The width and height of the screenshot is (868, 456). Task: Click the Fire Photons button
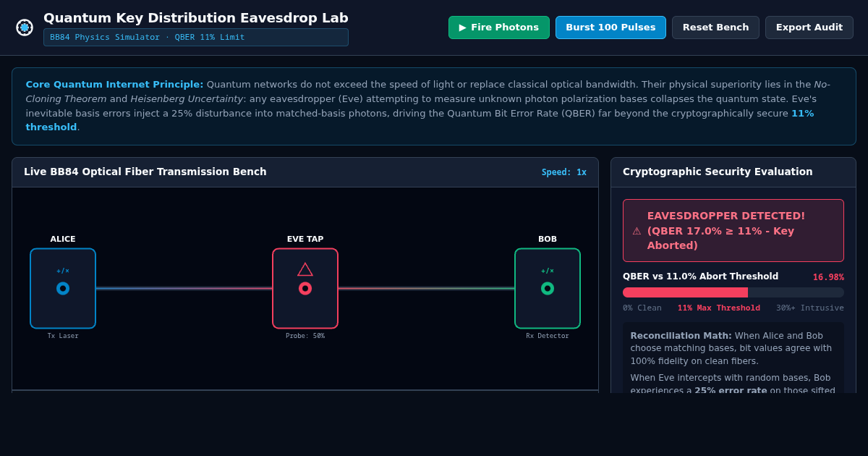tap(499, 28)
